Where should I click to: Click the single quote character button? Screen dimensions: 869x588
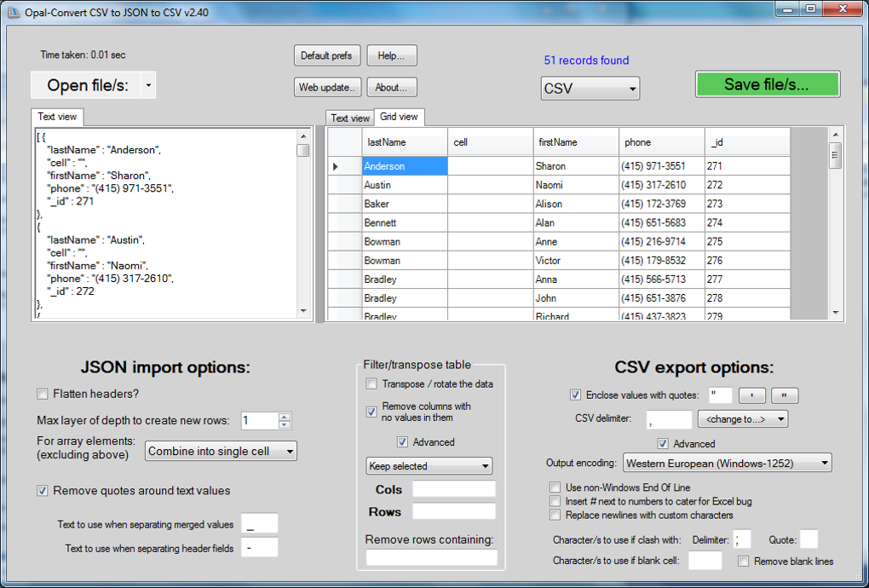pyautogui.click(x=752, y=395)
